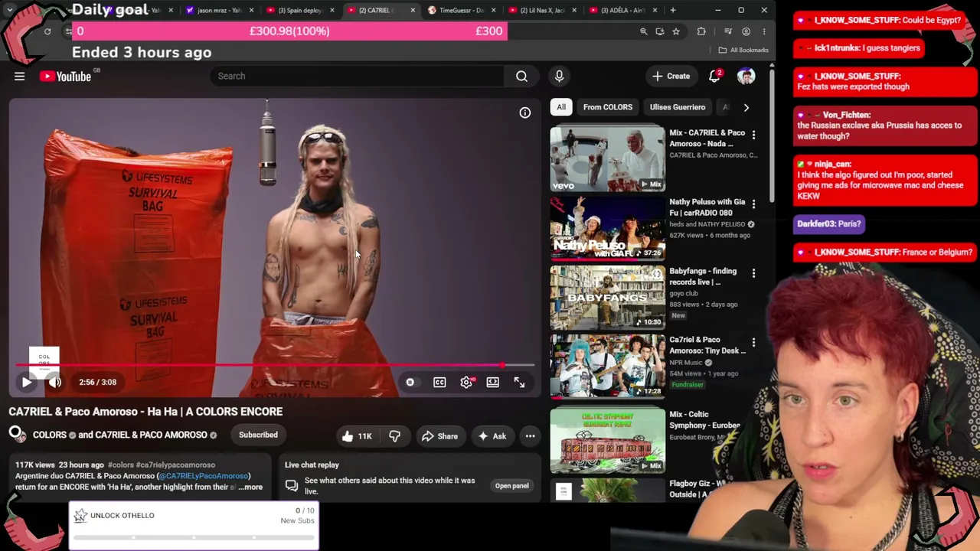Start voice search with the microphone

point(559,76)
